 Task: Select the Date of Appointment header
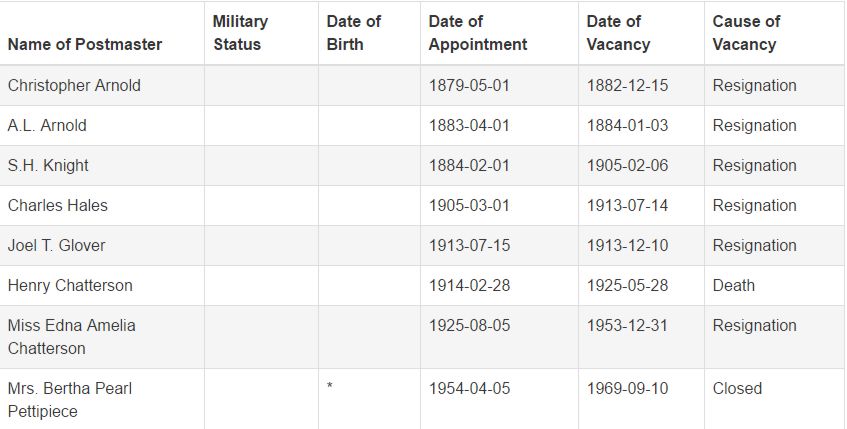click(478, 32)
